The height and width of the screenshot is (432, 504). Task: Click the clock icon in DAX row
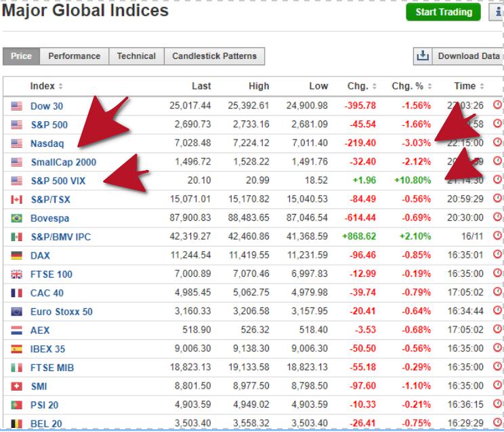tap(498, 254)
